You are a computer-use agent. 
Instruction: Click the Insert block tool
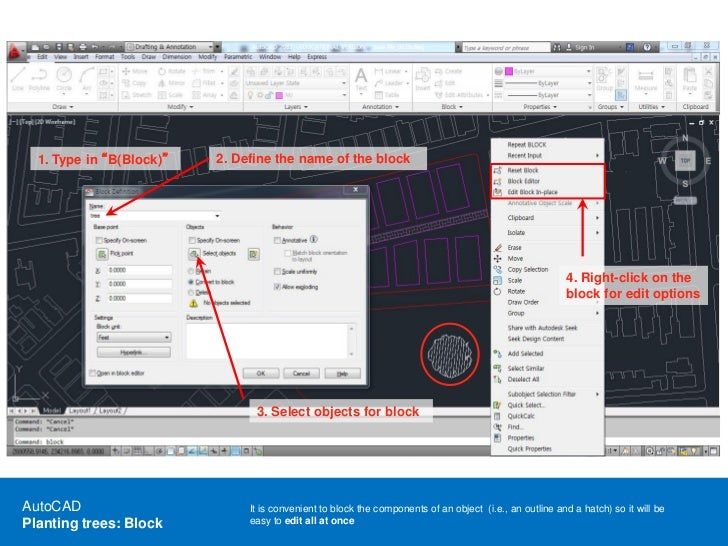(x=422, y=79)
